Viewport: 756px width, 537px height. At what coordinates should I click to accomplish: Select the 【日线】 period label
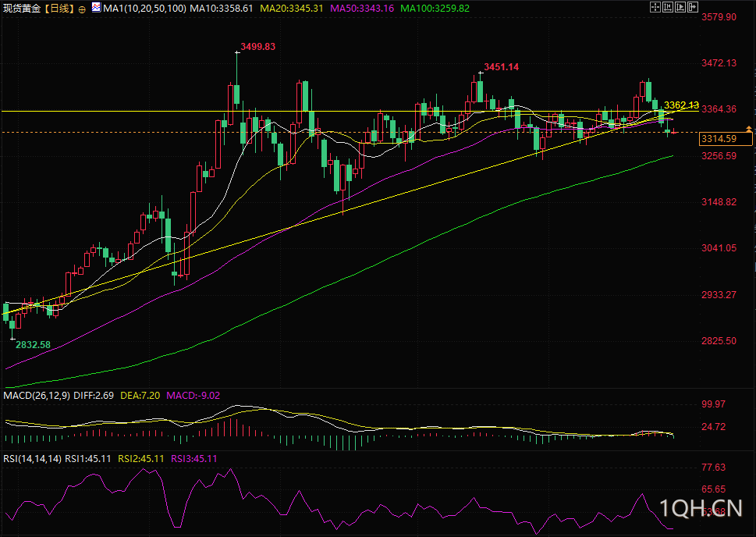click(x=59, y=9)
